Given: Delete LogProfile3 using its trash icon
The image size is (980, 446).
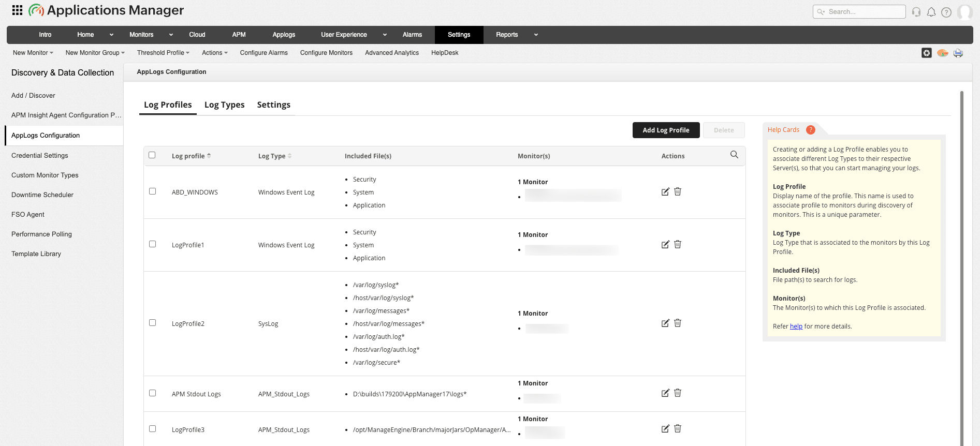Looking at the screenshot, I should [x=678, y=428].
